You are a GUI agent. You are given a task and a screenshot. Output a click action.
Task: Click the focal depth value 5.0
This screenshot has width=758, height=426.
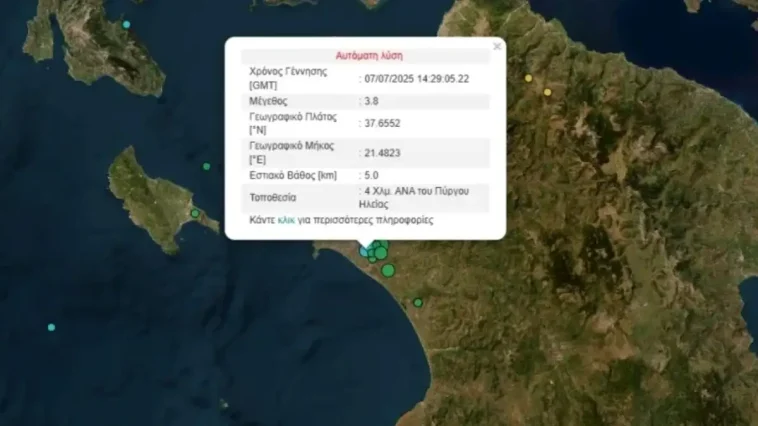point(369,175)
